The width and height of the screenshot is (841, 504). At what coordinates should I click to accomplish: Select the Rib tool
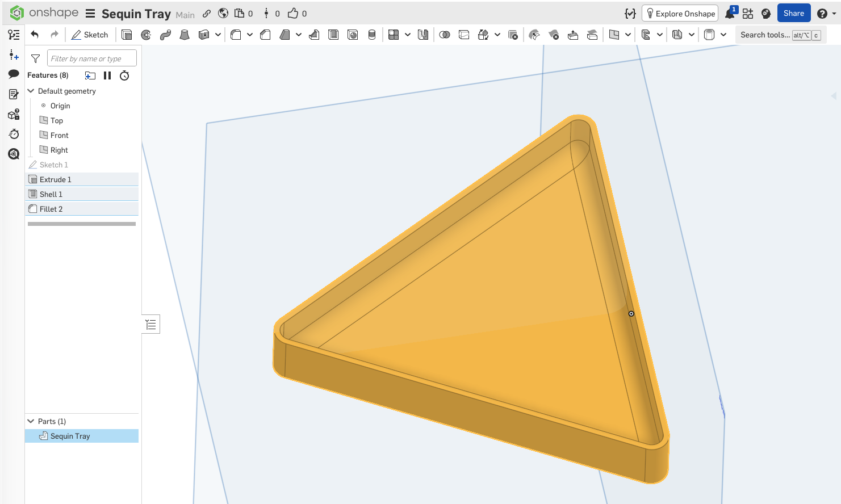click(x=314, y=35)
